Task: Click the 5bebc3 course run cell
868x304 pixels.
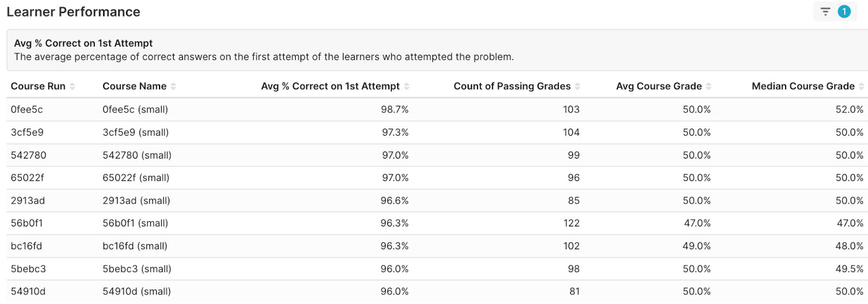Action: click(28, 269)
